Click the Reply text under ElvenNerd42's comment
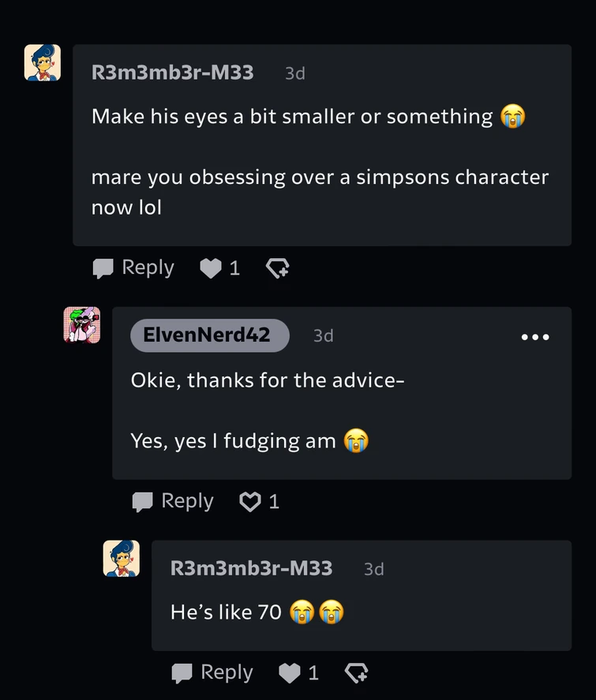The height and width of the screenshot is (700, 596). pos(187,501)
